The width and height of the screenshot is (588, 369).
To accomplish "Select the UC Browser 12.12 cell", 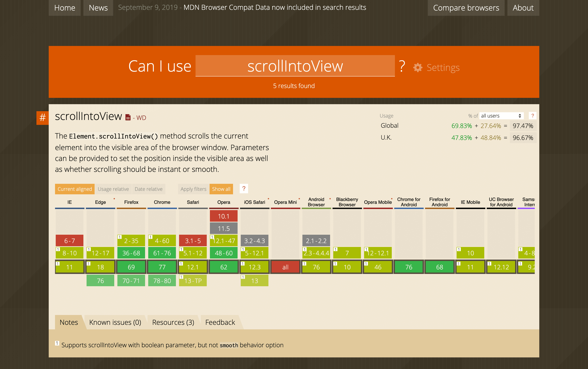I will click(501, 267).
